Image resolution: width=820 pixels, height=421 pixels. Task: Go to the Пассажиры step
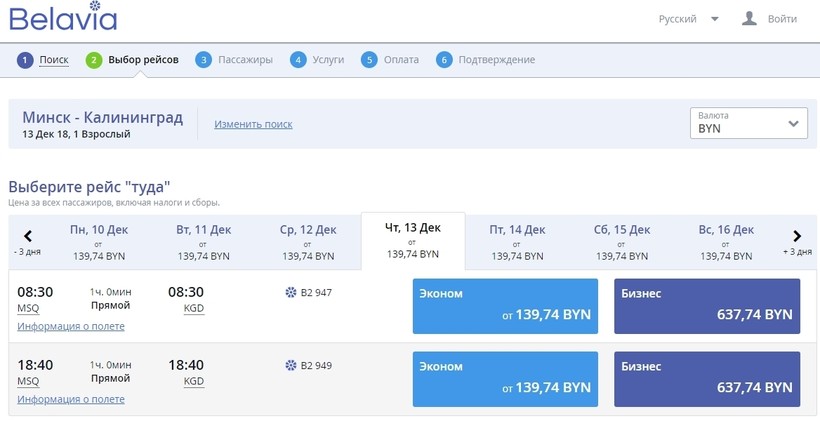pos(244,60)
